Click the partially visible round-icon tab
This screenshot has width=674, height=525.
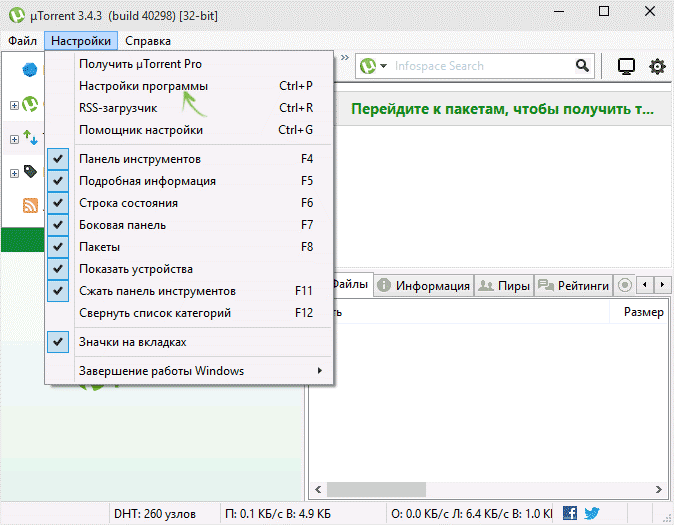[624, 286]
